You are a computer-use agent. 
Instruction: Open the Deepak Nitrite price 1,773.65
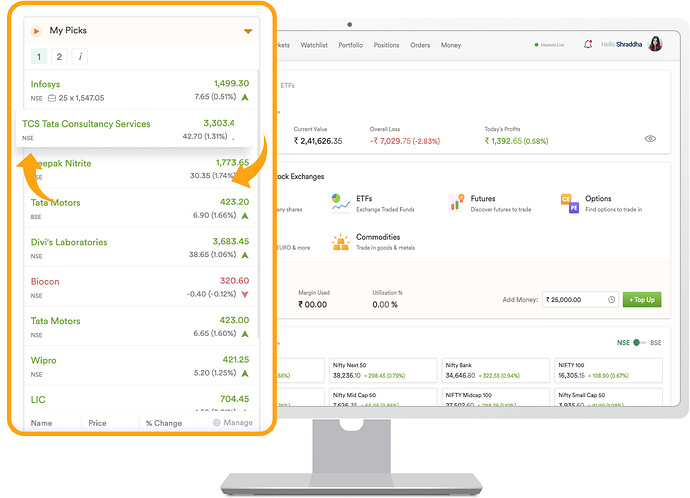232,163
